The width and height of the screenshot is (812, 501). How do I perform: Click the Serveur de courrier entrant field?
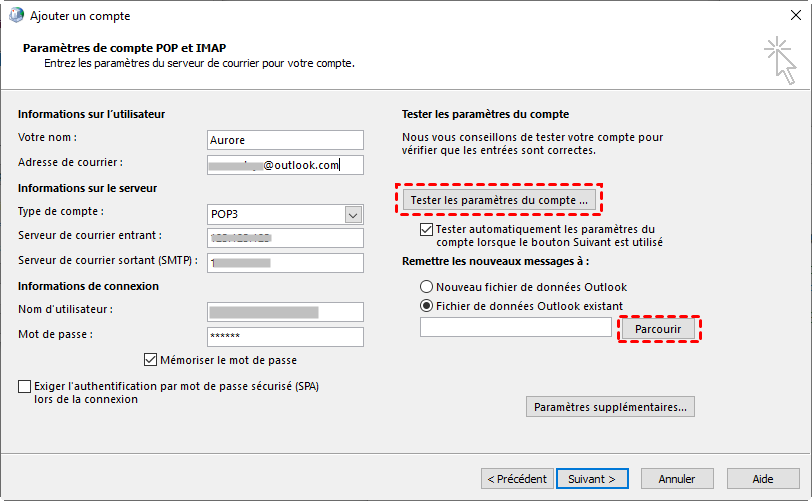[x=285, y=238]
